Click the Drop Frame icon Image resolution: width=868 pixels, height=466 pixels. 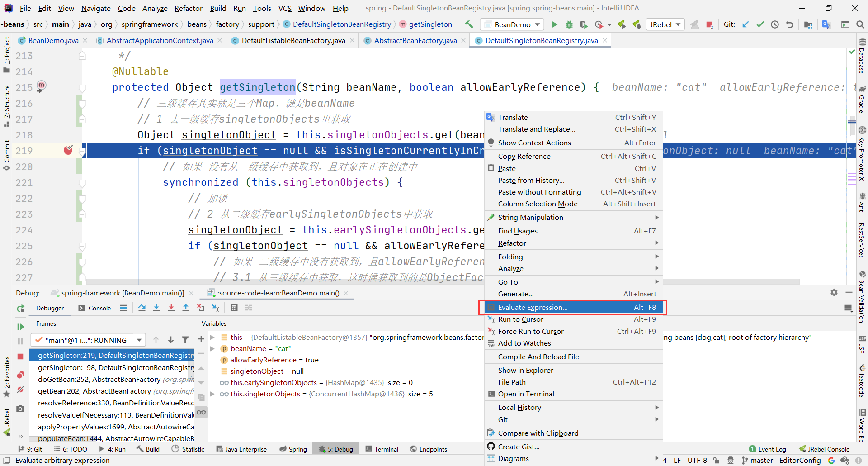201,308
